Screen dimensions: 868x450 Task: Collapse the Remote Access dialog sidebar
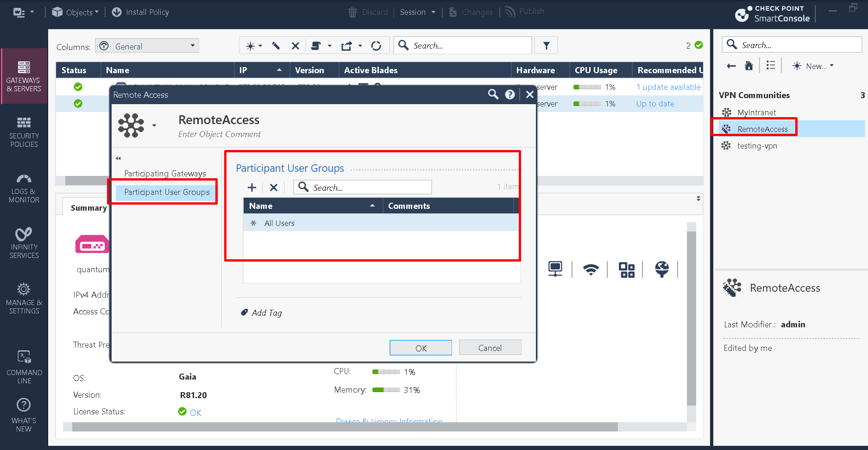[119, 158]
